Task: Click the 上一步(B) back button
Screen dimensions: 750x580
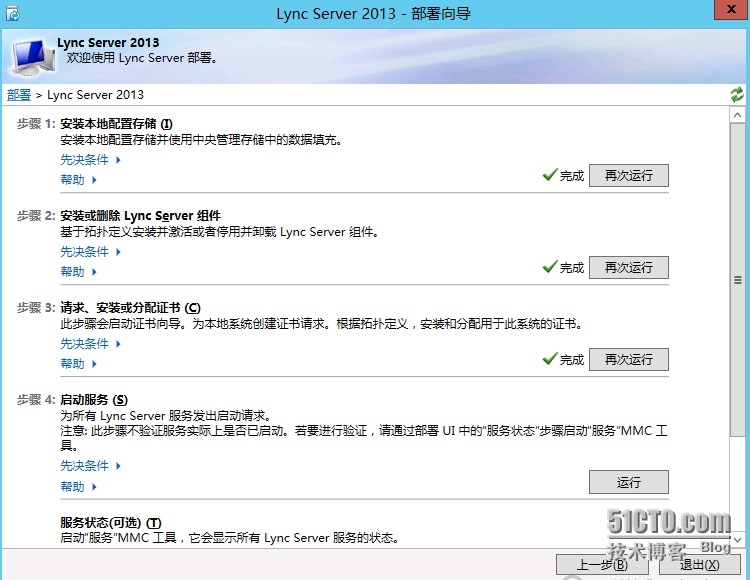Action: 602,565
